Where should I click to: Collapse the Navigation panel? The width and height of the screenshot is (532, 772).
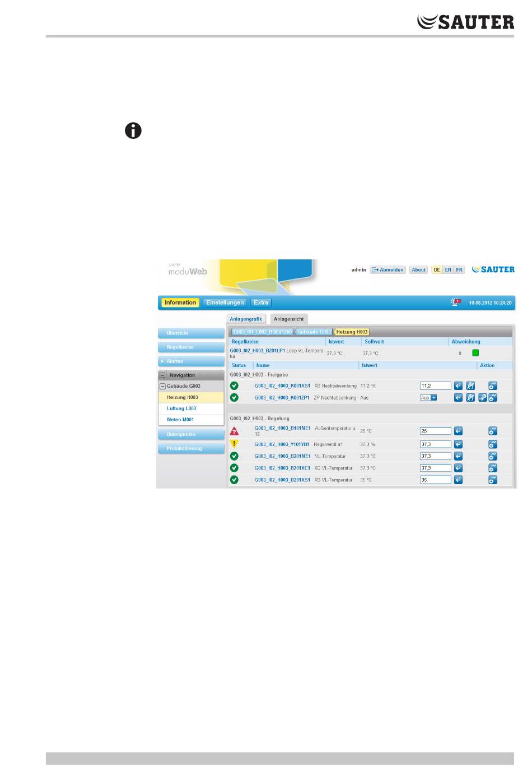162,375
